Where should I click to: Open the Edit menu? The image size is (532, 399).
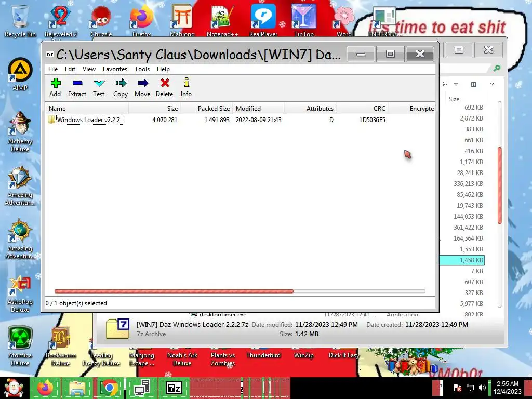point(70,69)
